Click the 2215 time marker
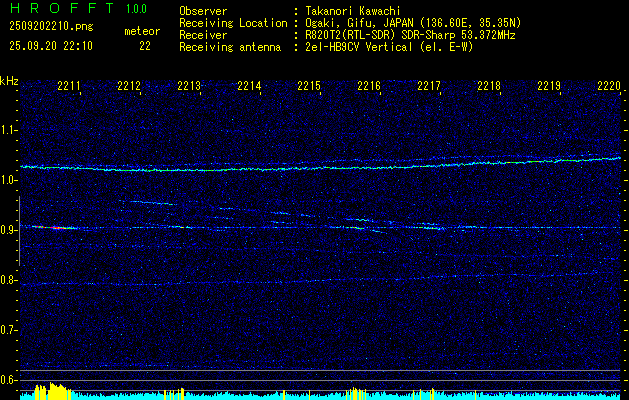The width and height of the screenshot is (629, 400). pyautogui.click(x=309, y=86)
